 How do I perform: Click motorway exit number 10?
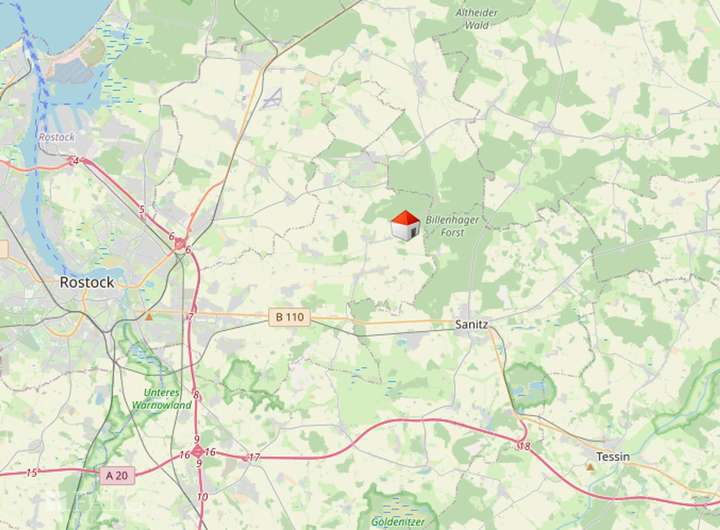(x=202, y=496)
